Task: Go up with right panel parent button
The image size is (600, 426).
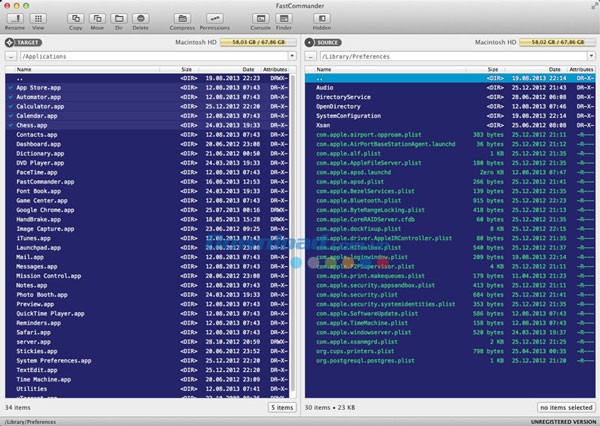Action: (311, 56)
